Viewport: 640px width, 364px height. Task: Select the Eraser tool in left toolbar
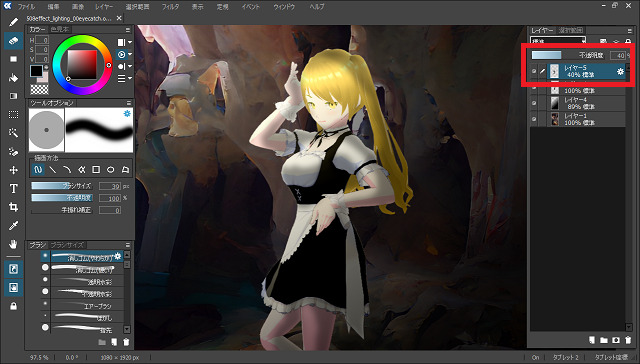pos(13,41)
